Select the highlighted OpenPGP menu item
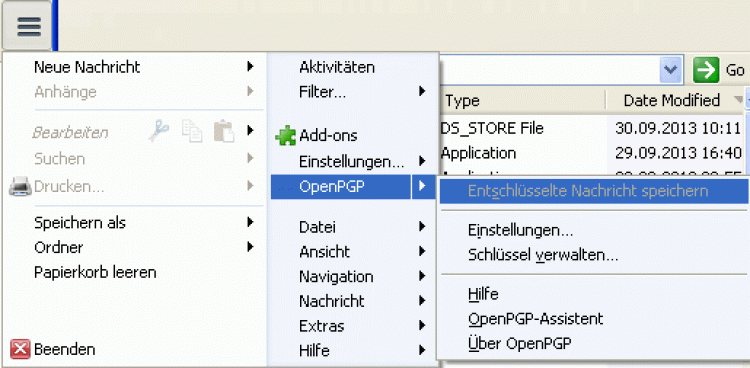This screenshot has height=368, width=750. [353, 186]
